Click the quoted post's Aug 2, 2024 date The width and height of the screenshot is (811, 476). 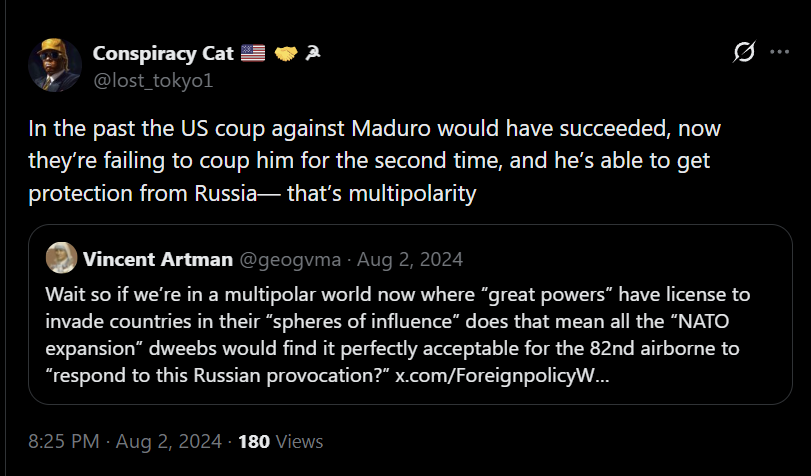[x=409, y=260]
